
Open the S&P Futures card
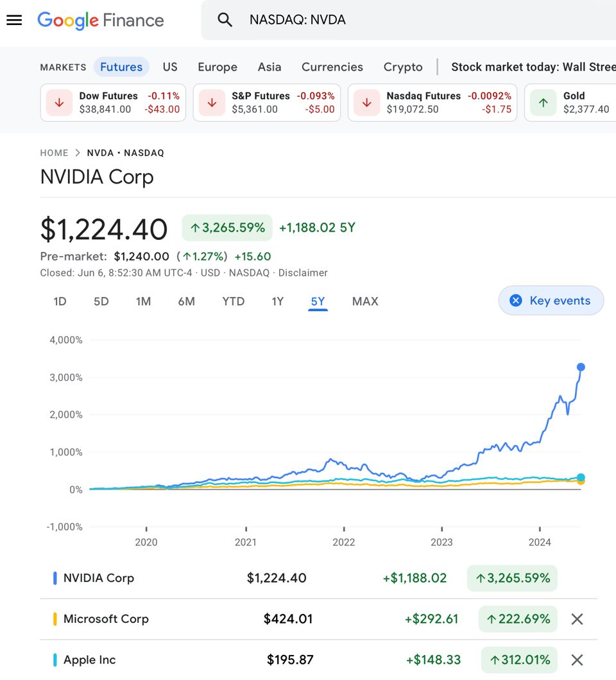(x=267, y=103)
